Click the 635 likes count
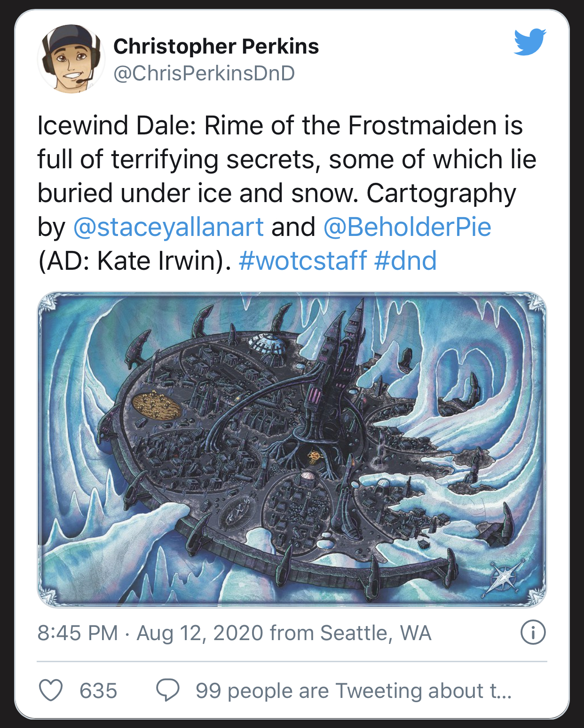Viewport: 584px width, 728px height. point(98,691)
